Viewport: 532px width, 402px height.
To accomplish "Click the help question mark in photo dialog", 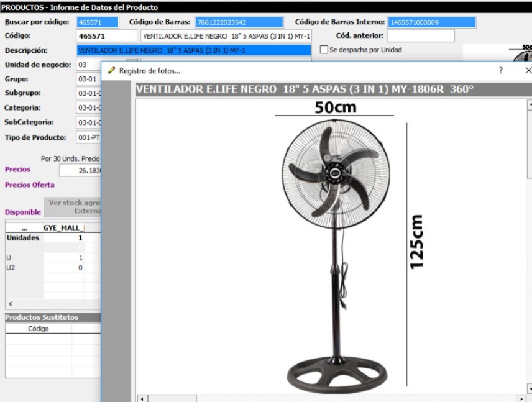I will point(501,71).
